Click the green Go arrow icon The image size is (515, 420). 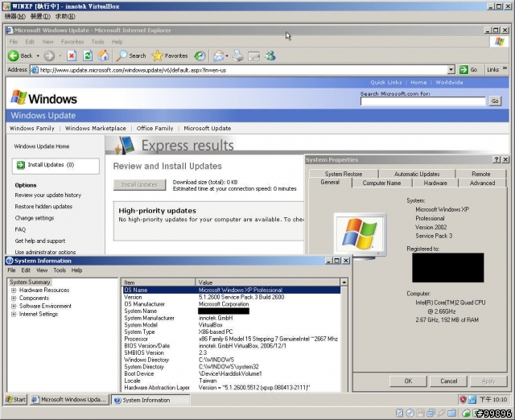[x=463, y=70]
